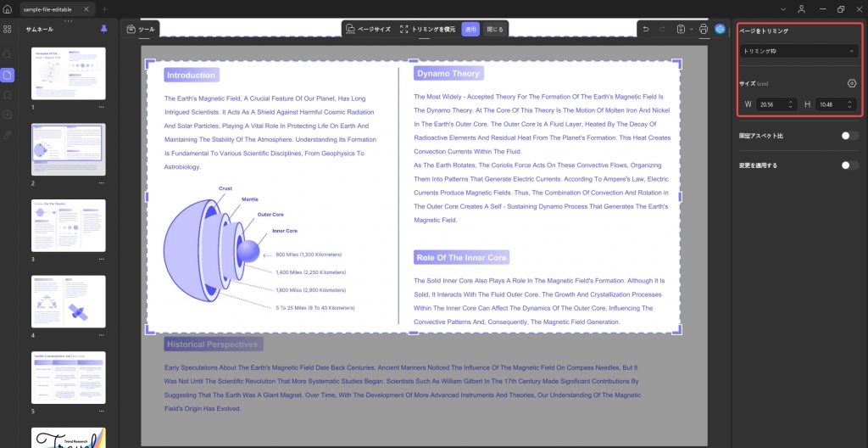
Task: Click the H height input field
Action: [x=837, y=104]
